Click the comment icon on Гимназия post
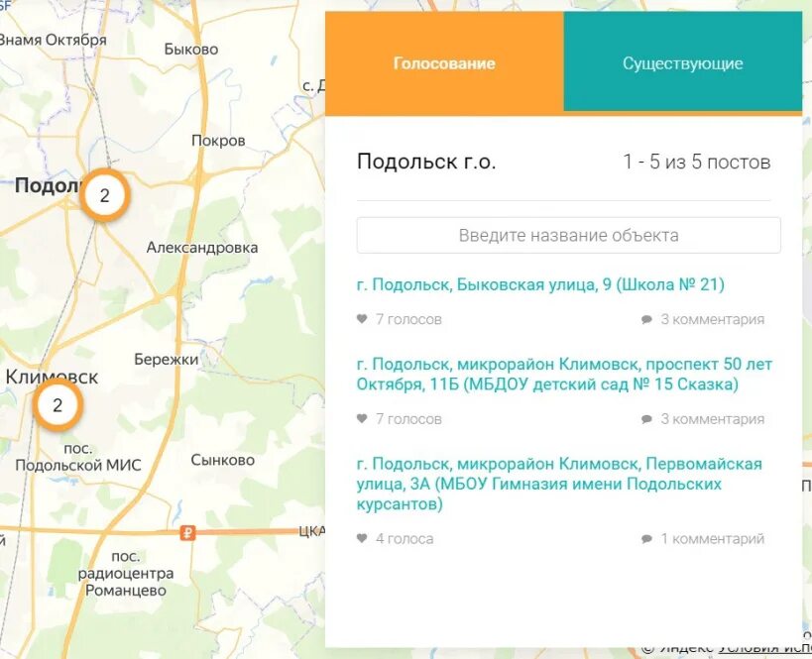 [645, 538]
